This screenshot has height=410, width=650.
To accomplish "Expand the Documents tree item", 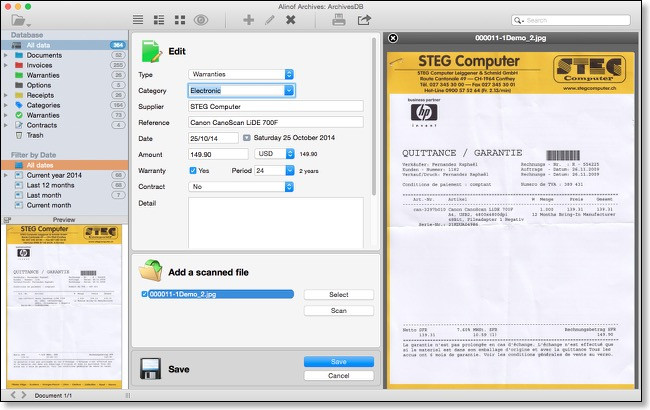I will tap(6, 55).
